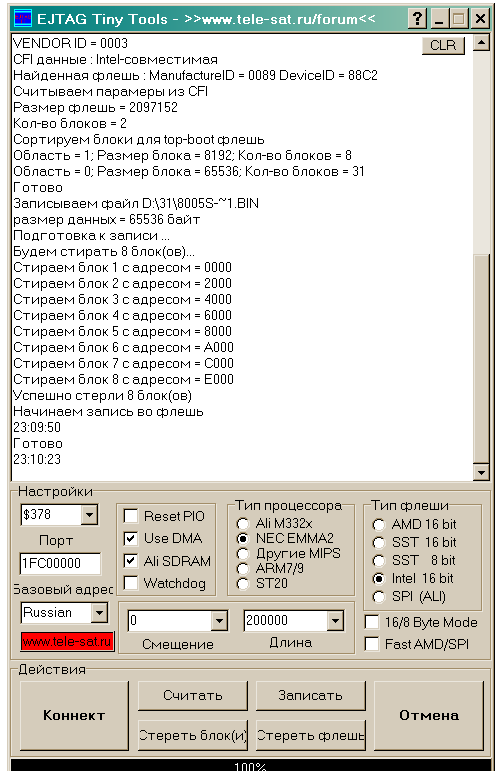Click the log scrollbar down arrow
The height and width of the screenshot is (774, 501).
pos(481,472)
